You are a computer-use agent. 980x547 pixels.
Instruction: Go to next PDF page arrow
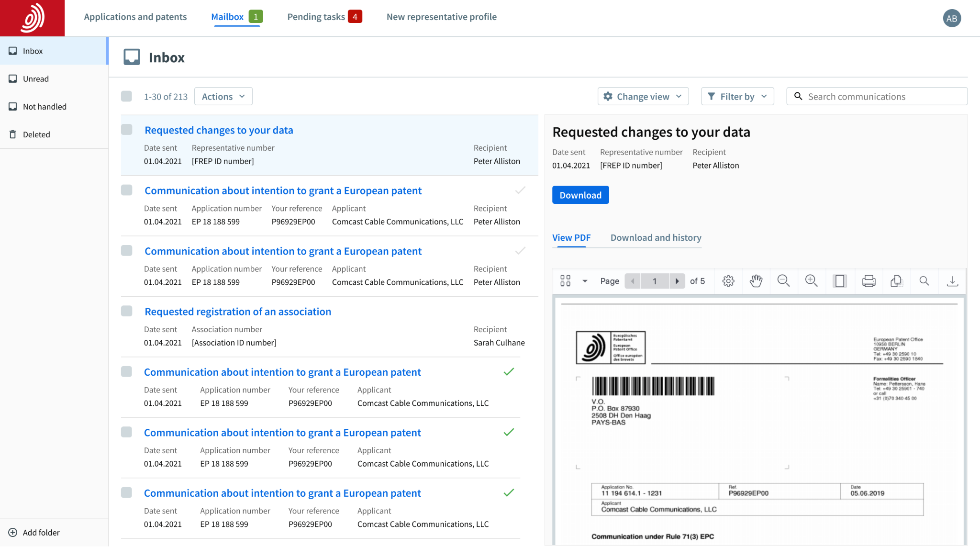click(677, 281)
